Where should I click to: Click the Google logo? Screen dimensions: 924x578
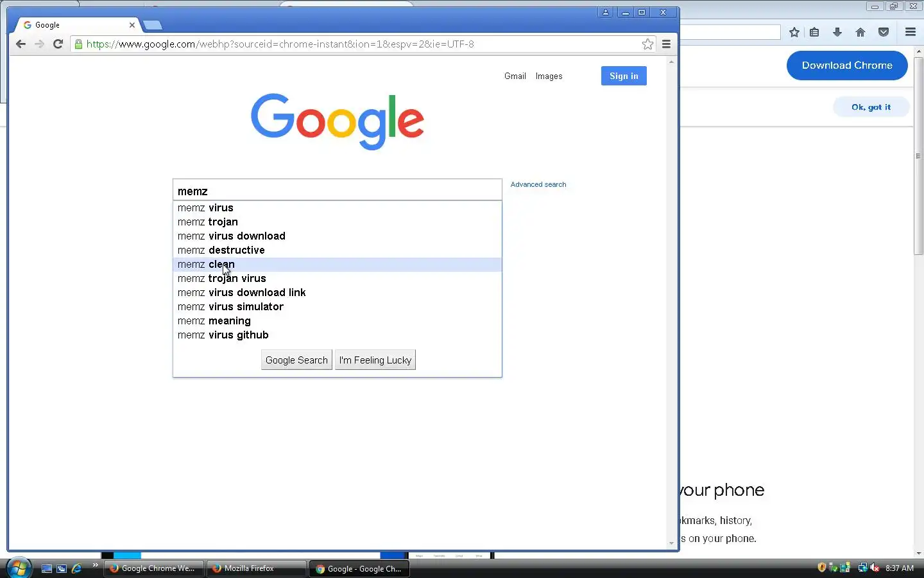click(x=338, y=121)
